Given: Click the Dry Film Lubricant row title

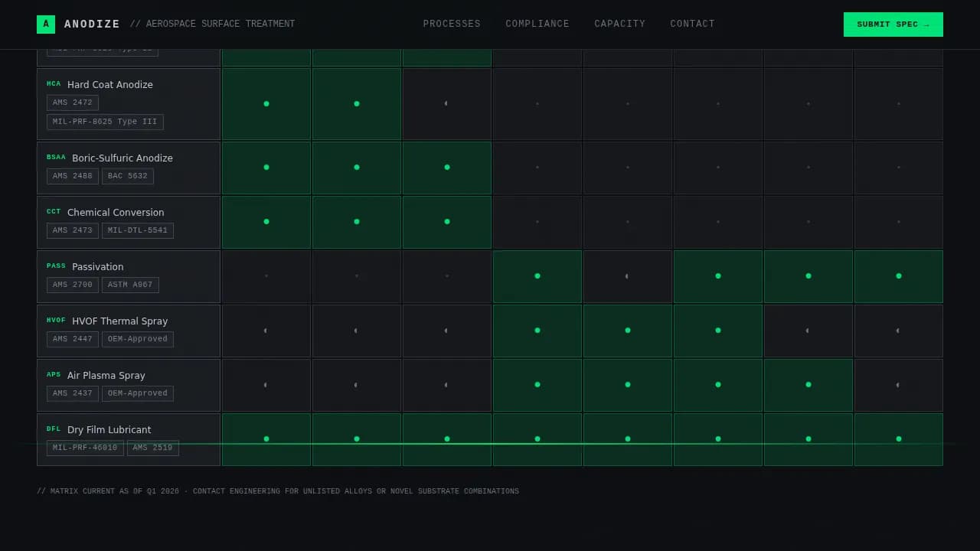Looking at the screenshot, I should pyautogui.click(x=109, y=430).
